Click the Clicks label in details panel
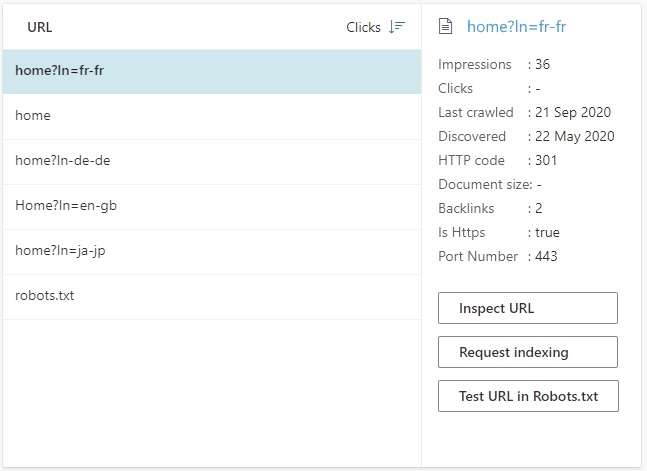The image size is (647, 471). pos(455,88)
